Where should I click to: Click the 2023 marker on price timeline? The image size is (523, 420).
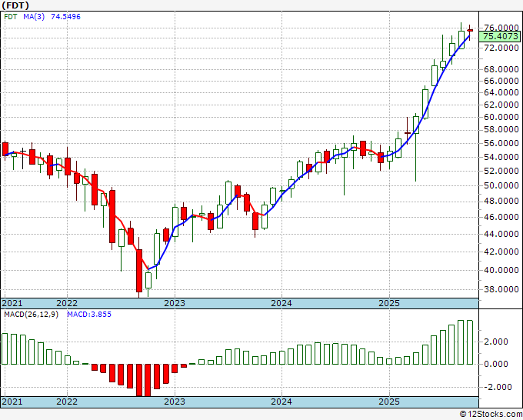click(175, 303)
